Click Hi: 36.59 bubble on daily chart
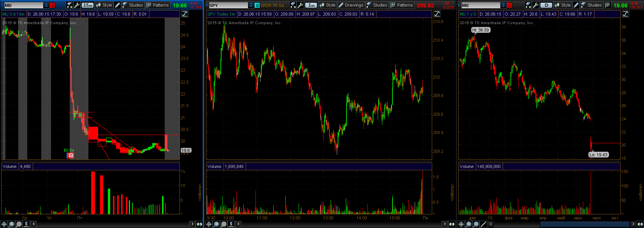Viewport: 644px width, 228px height. point(480,30)
